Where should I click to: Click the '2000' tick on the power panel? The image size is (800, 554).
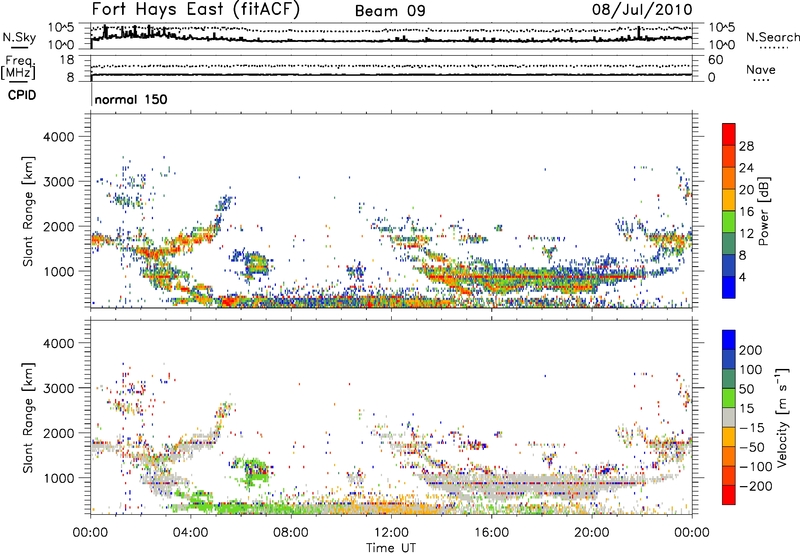click(x=59, y=226)
